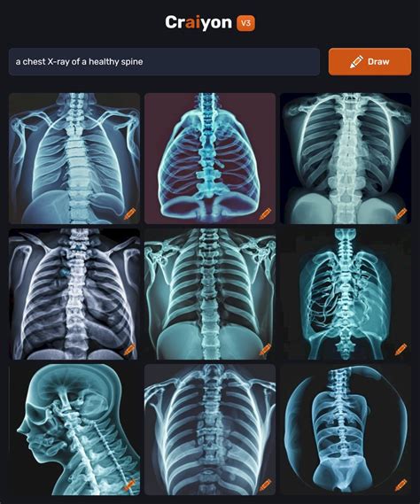The width and height of the screenshot is (420, 504).
Task: Click the orange V3 version badge
Action: (x=245, y=23)
